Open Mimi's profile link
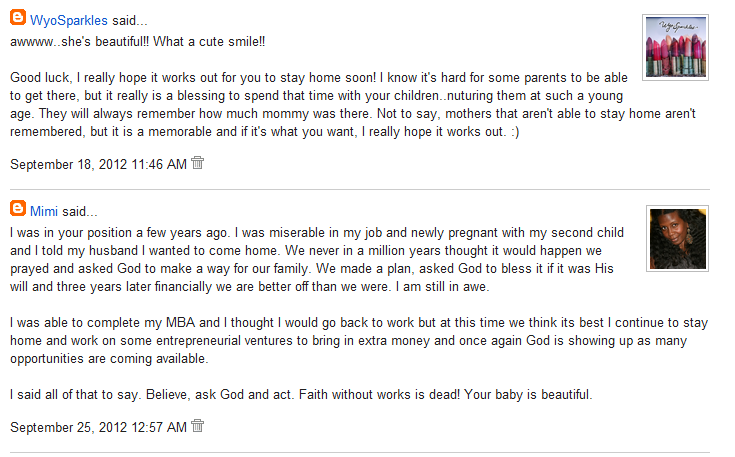This screenshot has height=457, width=735. [x=44, y=211]
